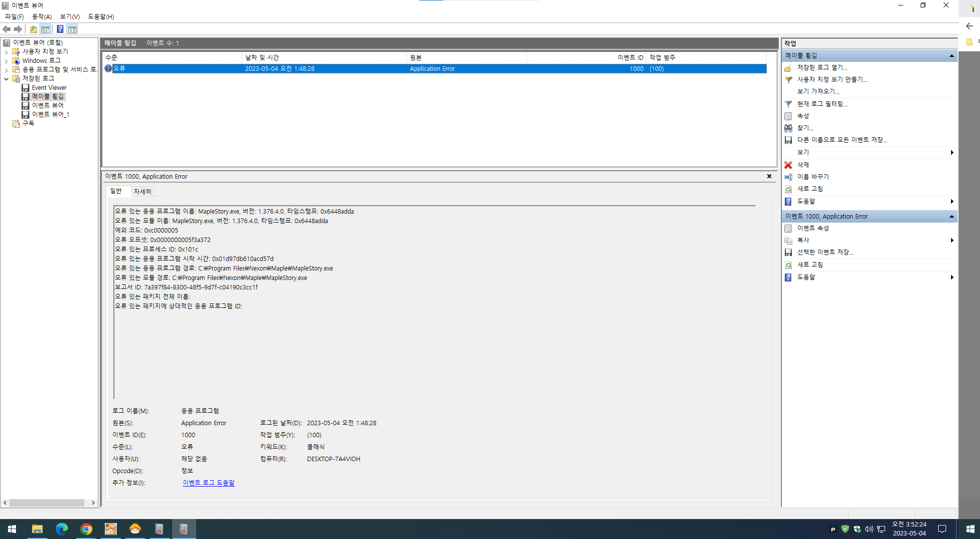
Task: Select Event Viewer saved log in tree
Action: click(x=49, y=87)
